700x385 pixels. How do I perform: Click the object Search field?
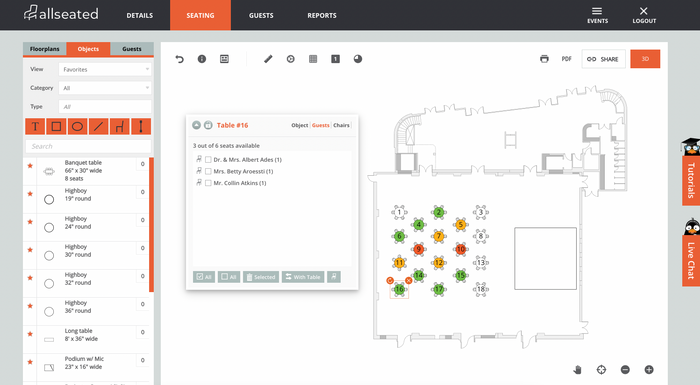pyautogui.click(x=88, y=146)
